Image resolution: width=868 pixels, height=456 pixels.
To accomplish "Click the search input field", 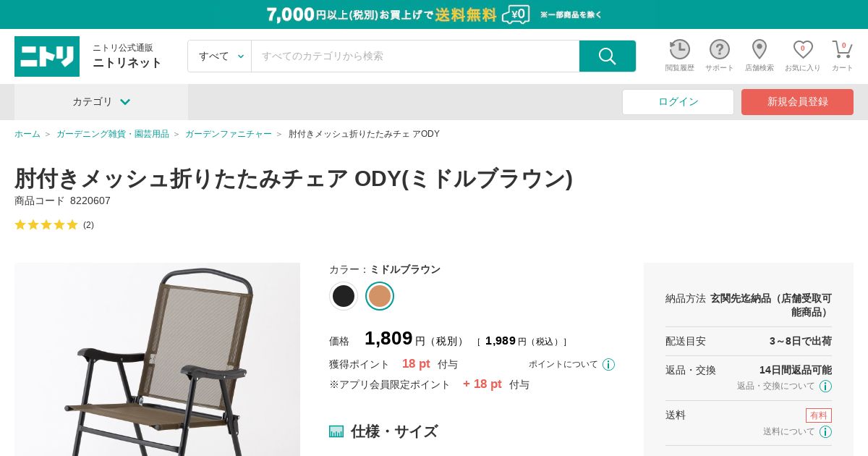I will 415,56.
